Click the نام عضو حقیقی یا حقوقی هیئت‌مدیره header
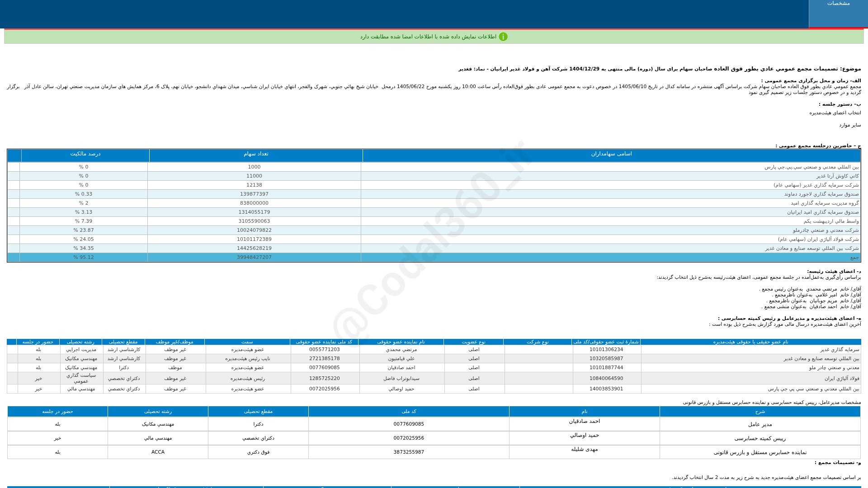Image resolution: width=868 pixels, height=488 pixels. [750, 342]
